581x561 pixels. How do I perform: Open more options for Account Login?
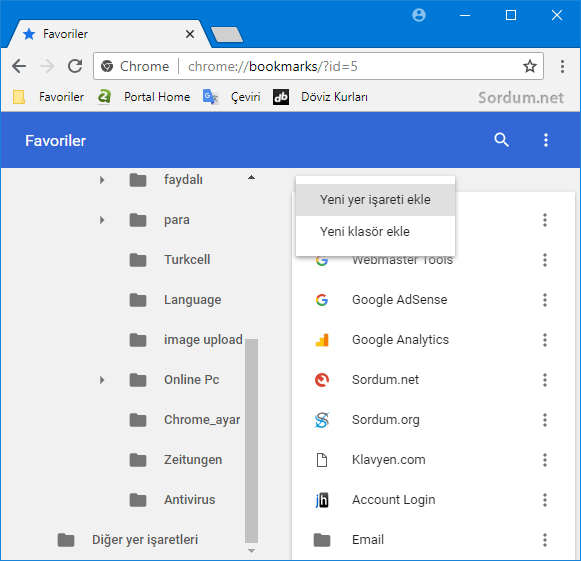545,500
